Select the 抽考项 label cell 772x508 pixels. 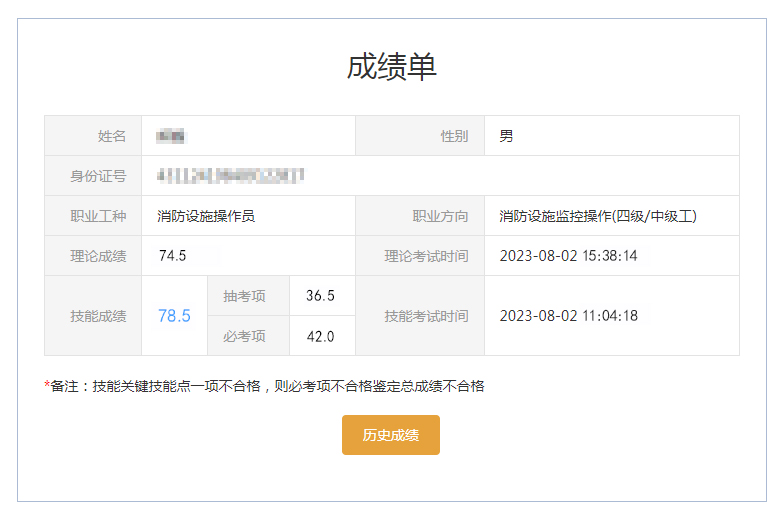(244, 296)
